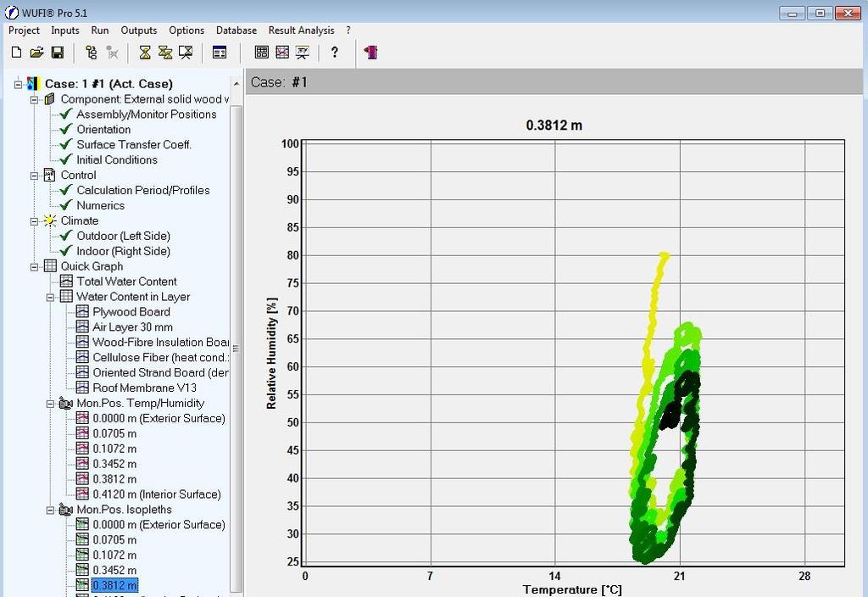Open the Run menu
The width and height of the screenshot is (868, 597).
coord(100,31)
